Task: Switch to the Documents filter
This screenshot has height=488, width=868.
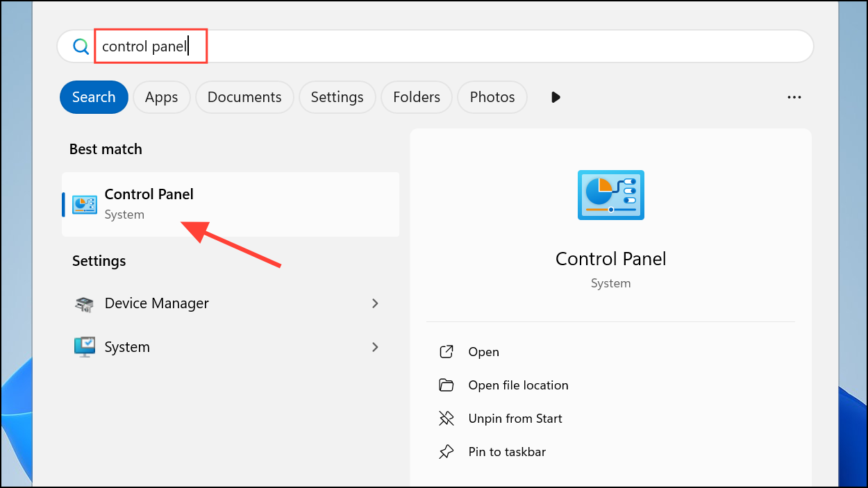Action: tap(244, 97)
